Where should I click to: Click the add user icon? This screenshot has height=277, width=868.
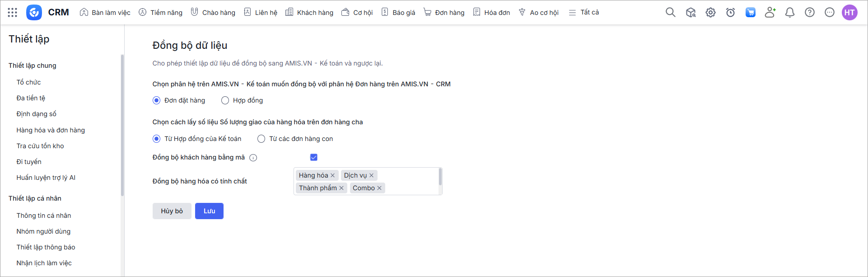(x=770, y=13)
